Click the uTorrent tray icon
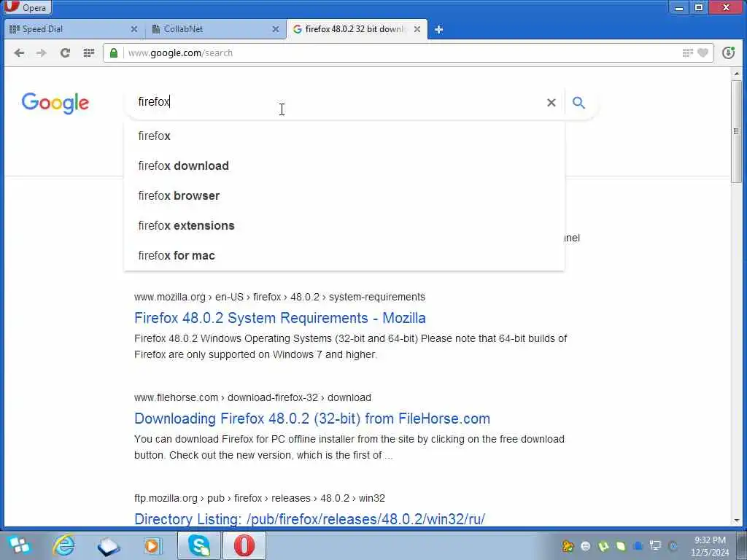This screenshot has height=560, width=747. click(x=603, y=546)
